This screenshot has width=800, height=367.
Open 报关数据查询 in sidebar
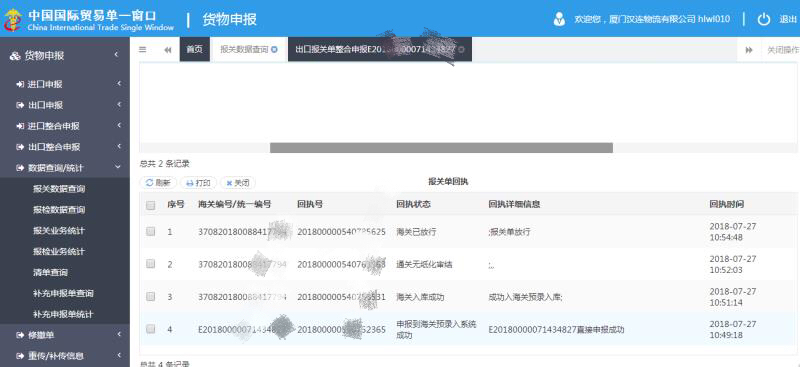tap(59, 189)
